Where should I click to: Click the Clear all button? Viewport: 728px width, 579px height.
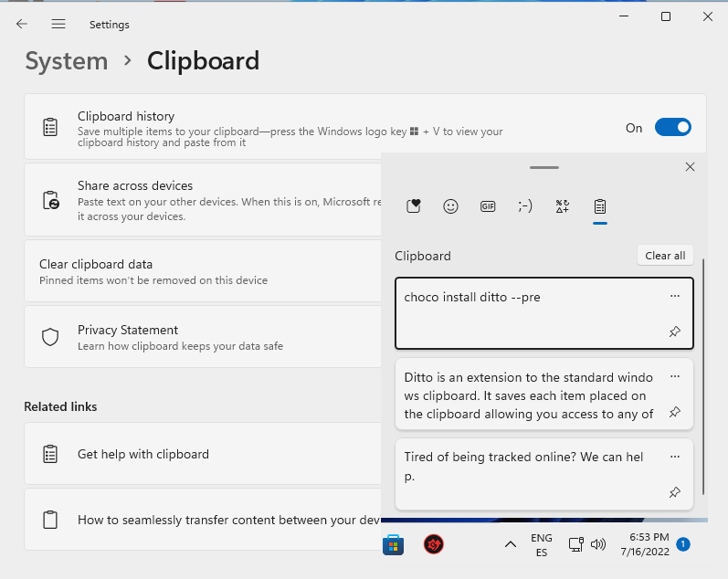(x=665, y=256)
